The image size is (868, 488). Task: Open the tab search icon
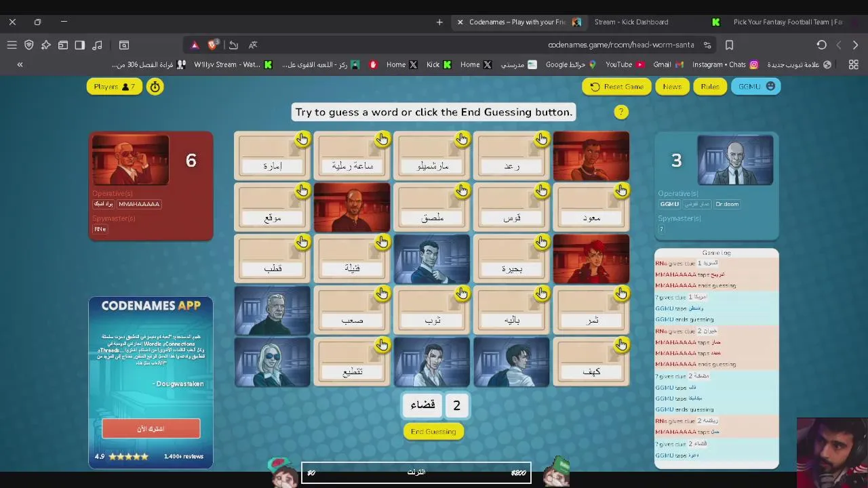click(124, 45)
